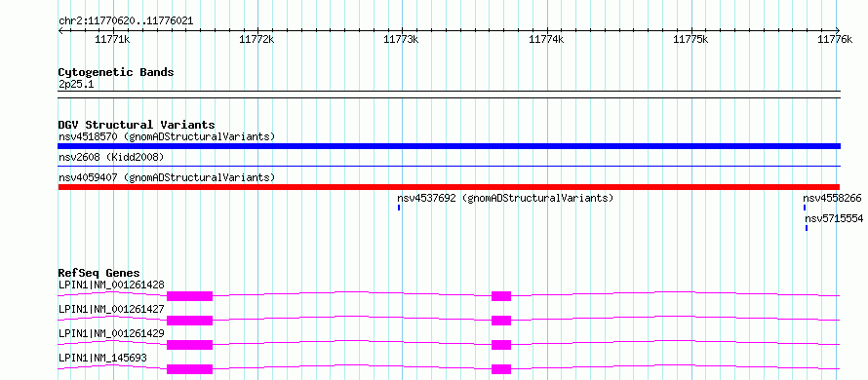Click the nsv4518570 variant label
The height and width of the screenshot is (380, 868).
coord(167,136)
